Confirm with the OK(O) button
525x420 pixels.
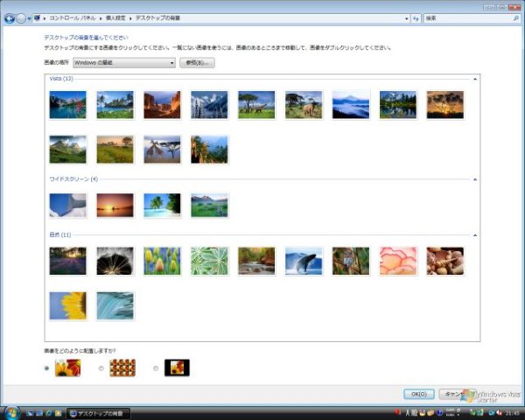(x=418, y=394)
